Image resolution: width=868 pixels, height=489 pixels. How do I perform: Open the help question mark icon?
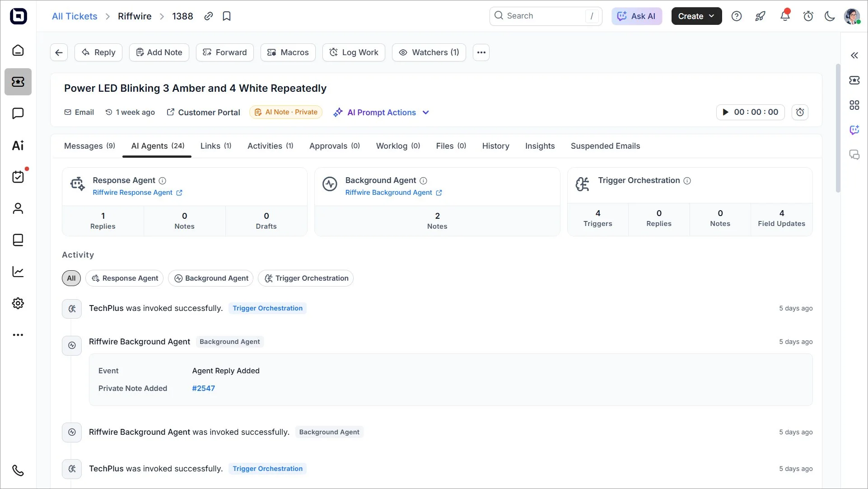737,16
